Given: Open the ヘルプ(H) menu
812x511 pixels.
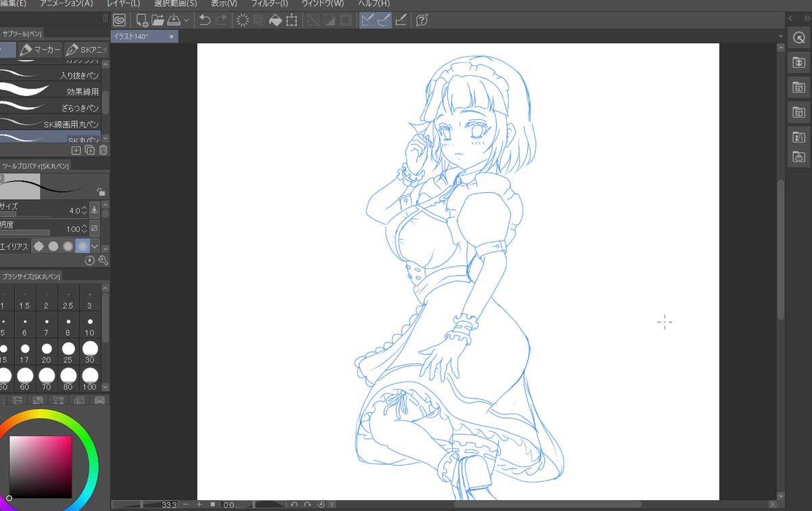Looking at the screenshot, I should tap(374, 4).
